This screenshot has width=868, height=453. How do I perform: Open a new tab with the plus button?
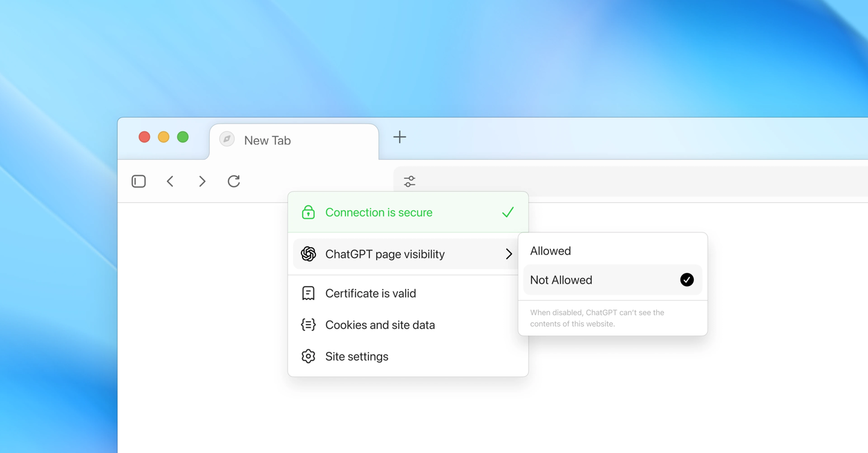pos(400,137)
